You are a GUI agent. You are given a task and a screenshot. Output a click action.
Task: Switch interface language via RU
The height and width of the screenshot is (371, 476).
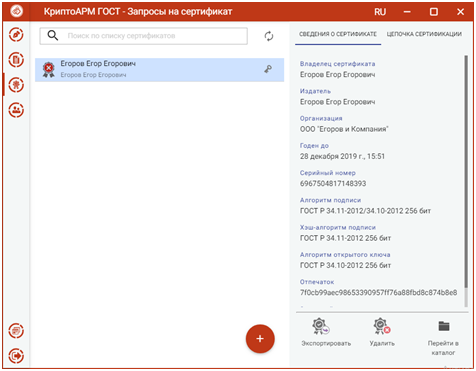(x=380, y=12)
